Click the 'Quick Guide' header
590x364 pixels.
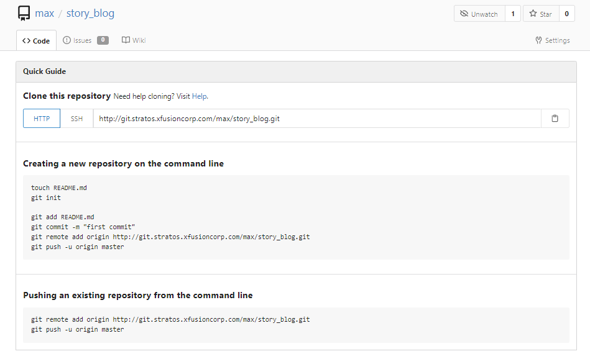coord(44,71)
